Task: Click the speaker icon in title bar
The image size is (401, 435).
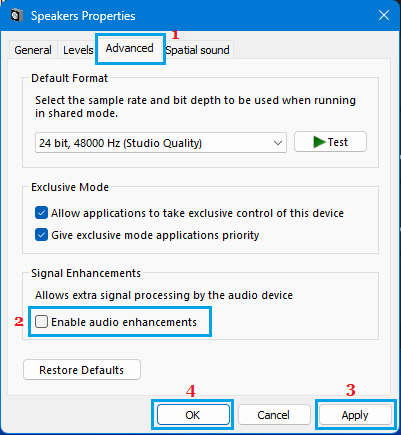Action: [x=17, y=16]
